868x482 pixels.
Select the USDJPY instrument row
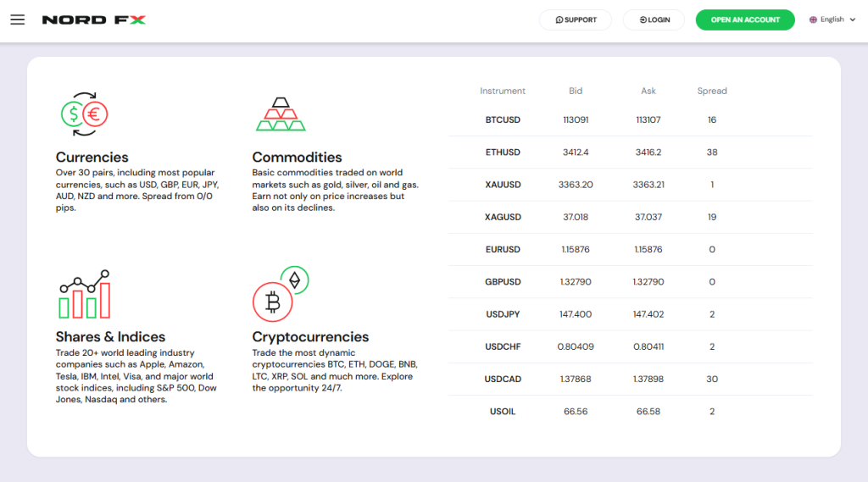[631, 314]
